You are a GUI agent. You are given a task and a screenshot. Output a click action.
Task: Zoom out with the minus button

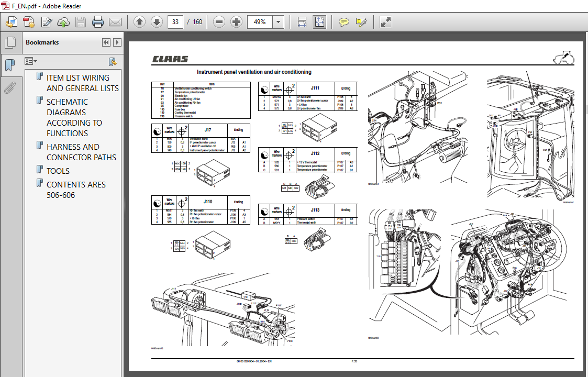[219, 22]
